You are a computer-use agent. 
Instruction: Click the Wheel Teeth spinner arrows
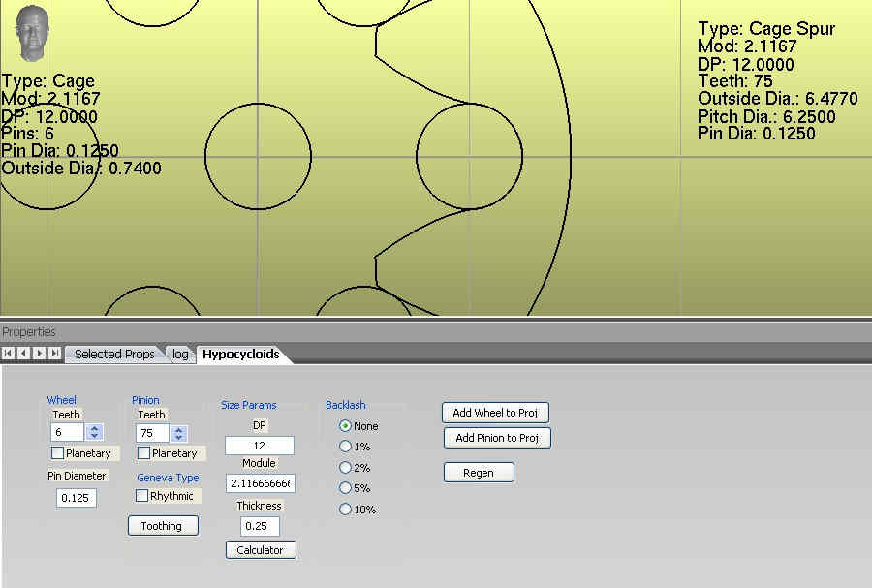tap(94, 433)
